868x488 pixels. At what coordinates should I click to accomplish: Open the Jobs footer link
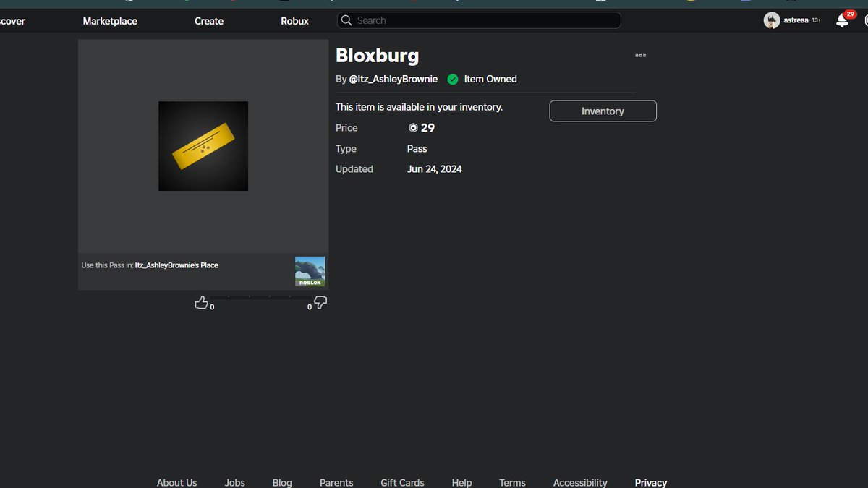tap(235, 482)
